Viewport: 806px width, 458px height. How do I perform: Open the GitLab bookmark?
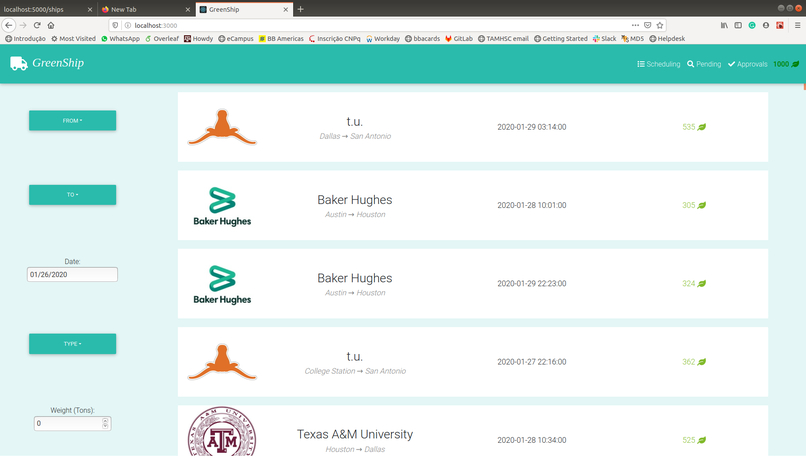[459, 39]
